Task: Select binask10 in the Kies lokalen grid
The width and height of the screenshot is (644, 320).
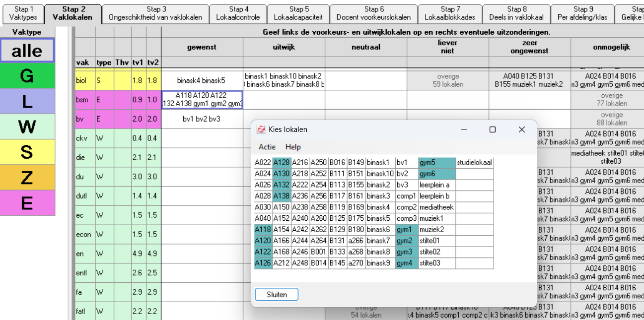Action: tap(380, 174)
